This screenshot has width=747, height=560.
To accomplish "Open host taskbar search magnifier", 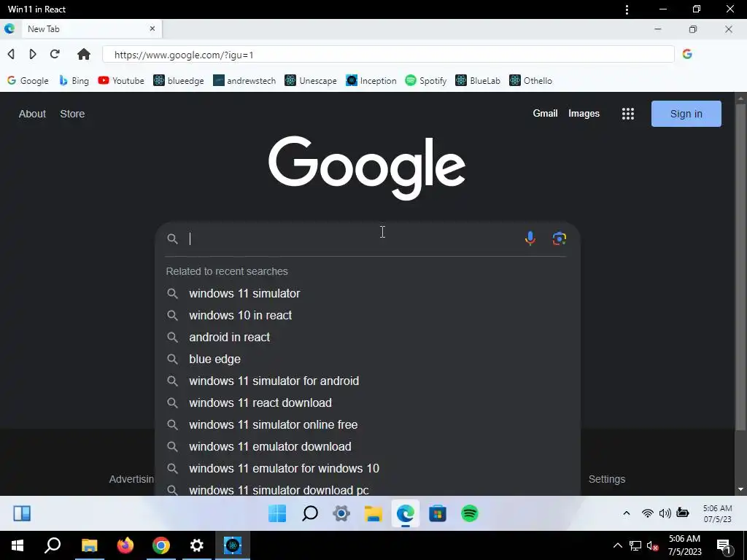I will [x=53, y=545].
